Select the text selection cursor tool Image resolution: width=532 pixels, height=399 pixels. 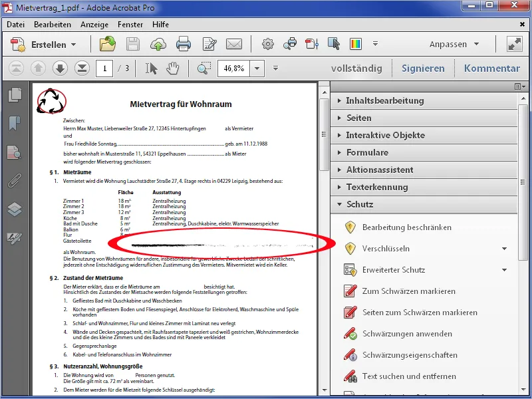coord(151,68)
